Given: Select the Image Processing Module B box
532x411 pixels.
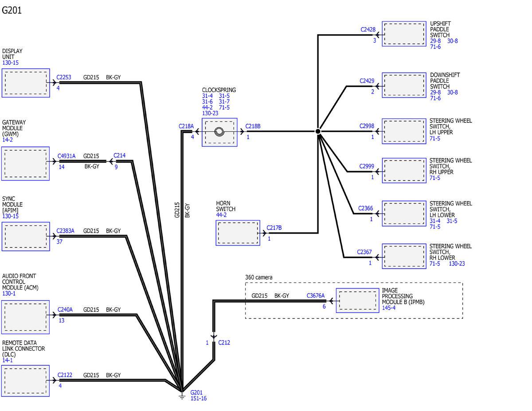Looking at the screenshot, I should click(357, 300).
